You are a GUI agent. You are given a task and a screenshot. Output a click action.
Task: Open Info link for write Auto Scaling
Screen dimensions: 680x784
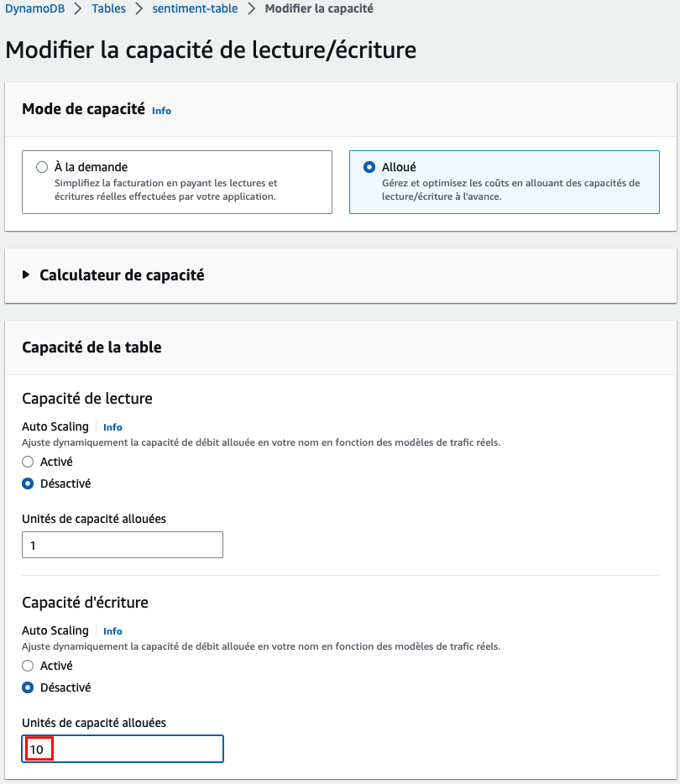112,631
